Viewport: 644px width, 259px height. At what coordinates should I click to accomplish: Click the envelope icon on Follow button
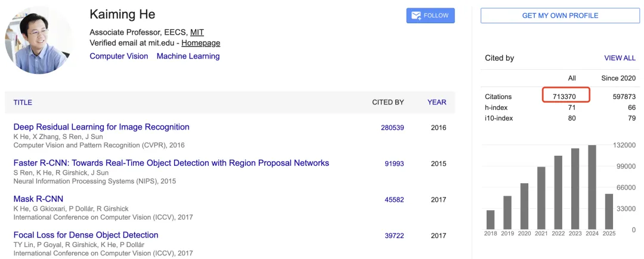coord(416,16)
